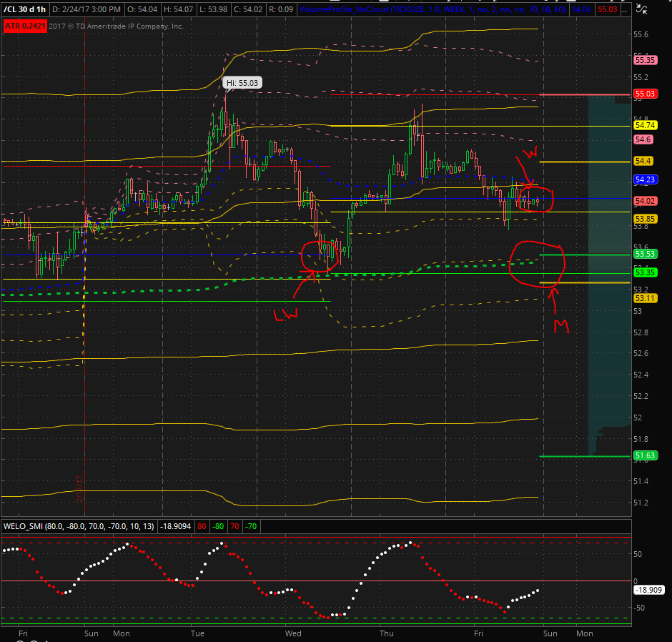Click the Tue label on the time axis
The image size is (672, 642).
[x=197, y=633]
